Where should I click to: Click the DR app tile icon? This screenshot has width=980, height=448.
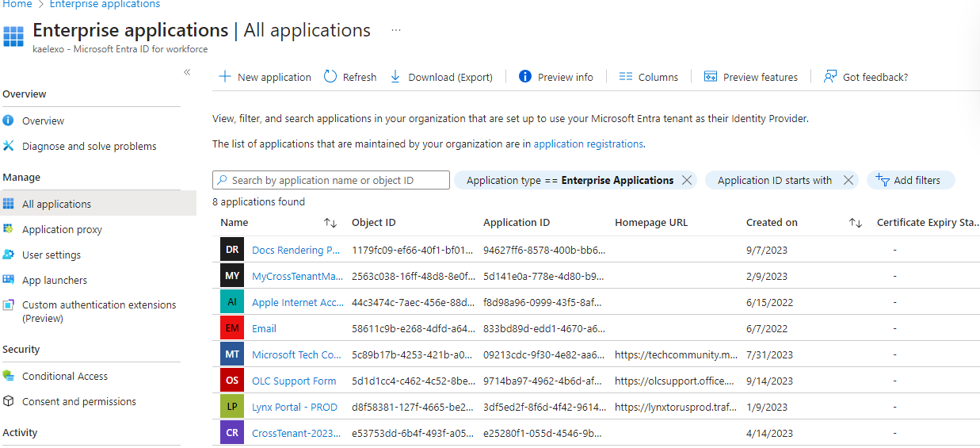(x=232, y=250)
